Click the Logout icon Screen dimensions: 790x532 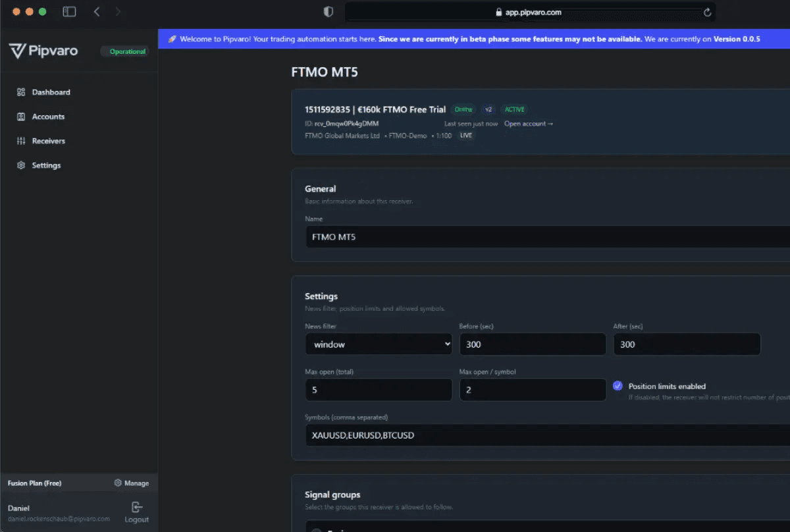tap(136, 507)
